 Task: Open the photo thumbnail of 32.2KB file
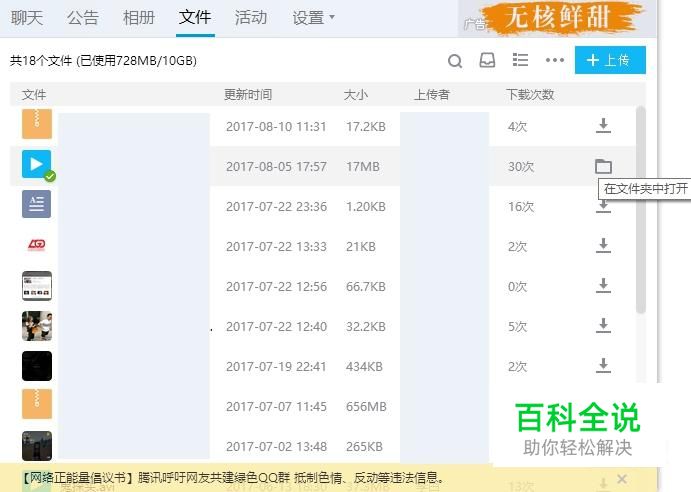37,326
